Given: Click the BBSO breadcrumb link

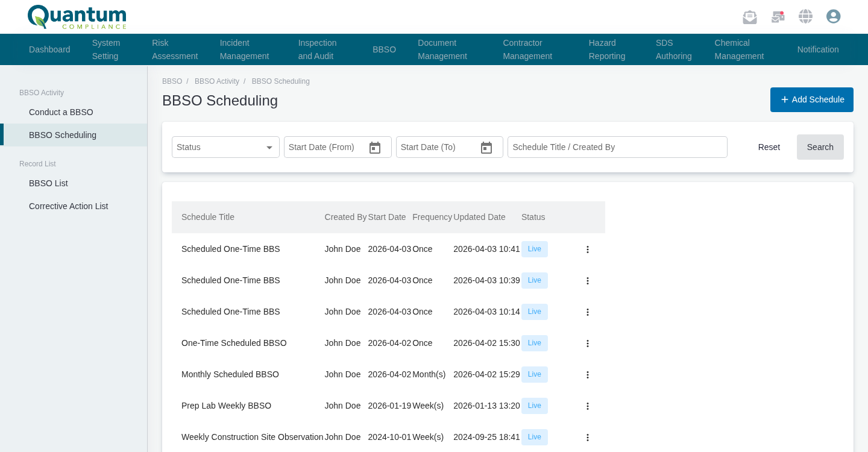Looking at the screenshot, I should click(x=172, y=81).
